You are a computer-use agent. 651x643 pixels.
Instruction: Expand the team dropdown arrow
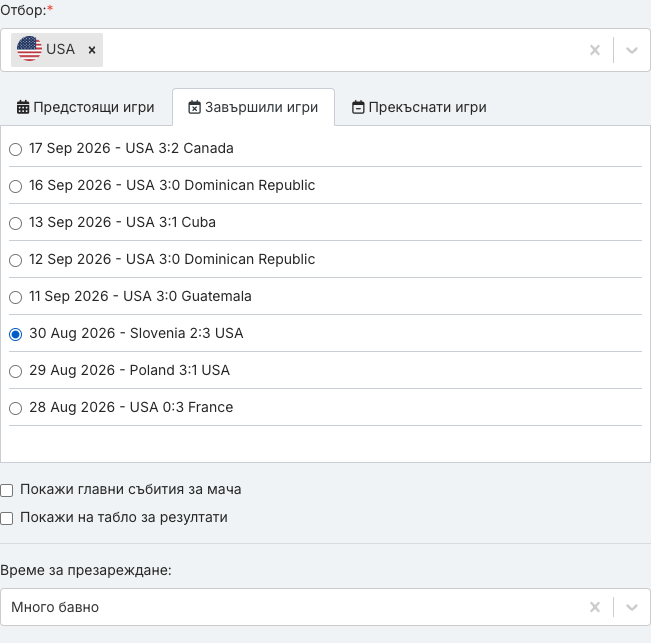coord(631,50)
